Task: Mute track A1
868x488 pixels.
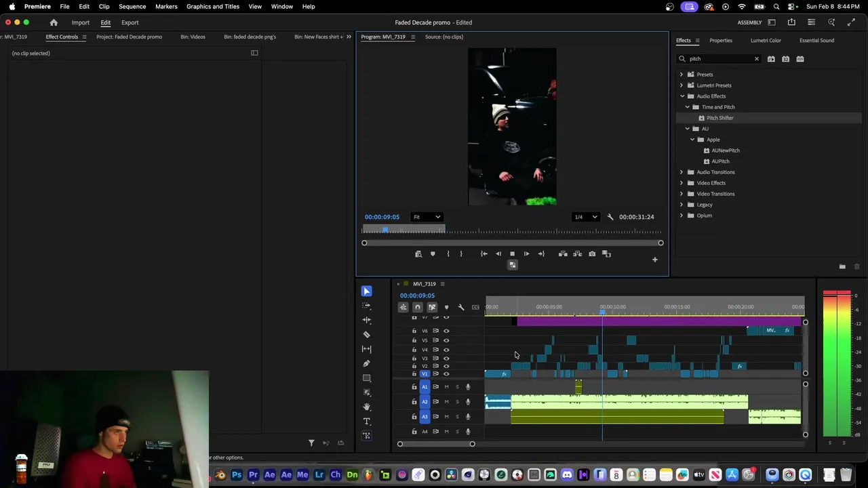Action: tap(446, 387)
